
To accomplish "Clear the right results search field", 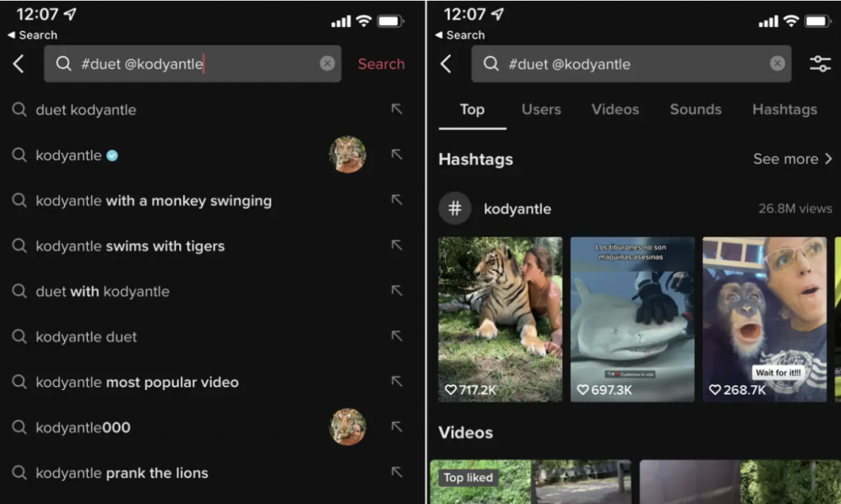I will [x=777, y=64].
